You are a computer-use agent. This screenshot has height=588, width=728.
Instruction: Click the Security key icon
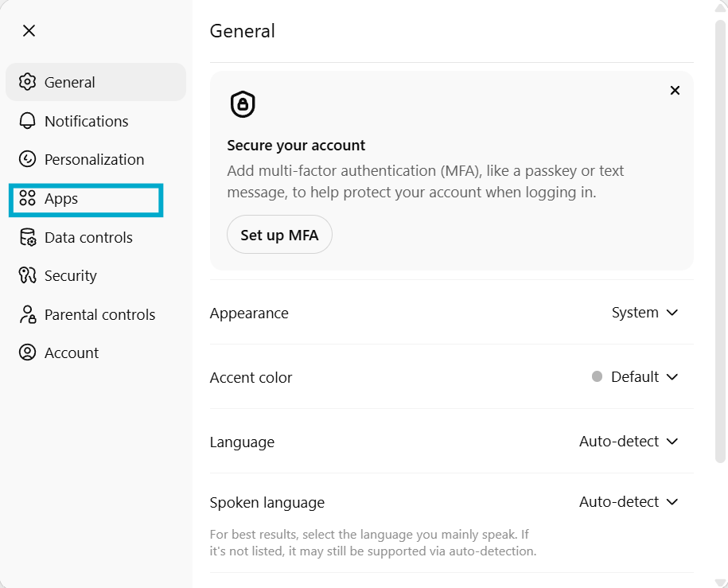(28, 275)
